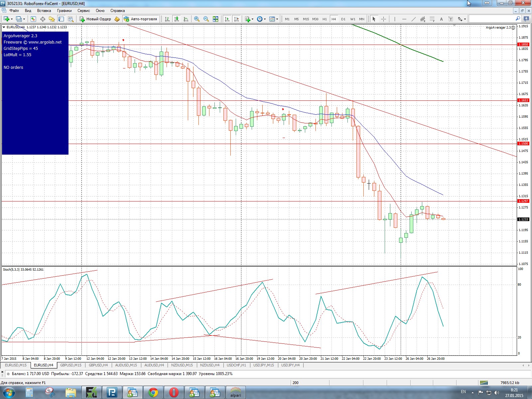The image size is (532, 399).
Task: Select the vertical line drawing tool
Action: 395,19
